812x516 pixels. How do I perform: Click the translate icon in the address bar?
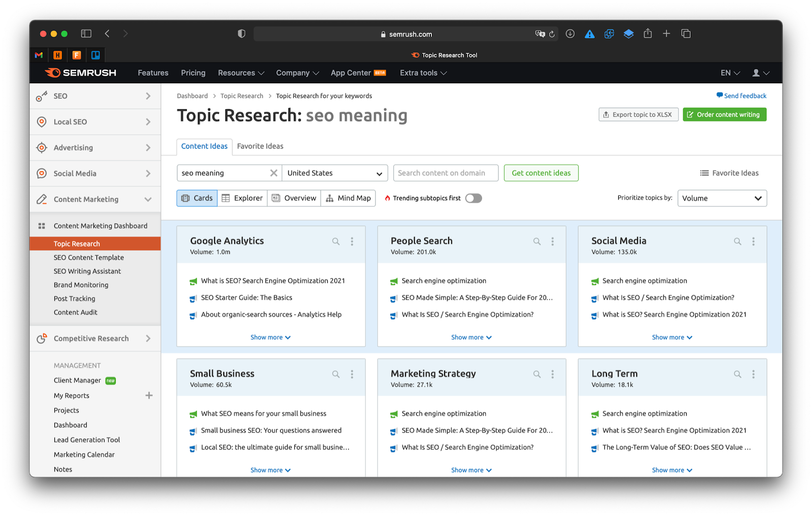(x=539, y=34)
